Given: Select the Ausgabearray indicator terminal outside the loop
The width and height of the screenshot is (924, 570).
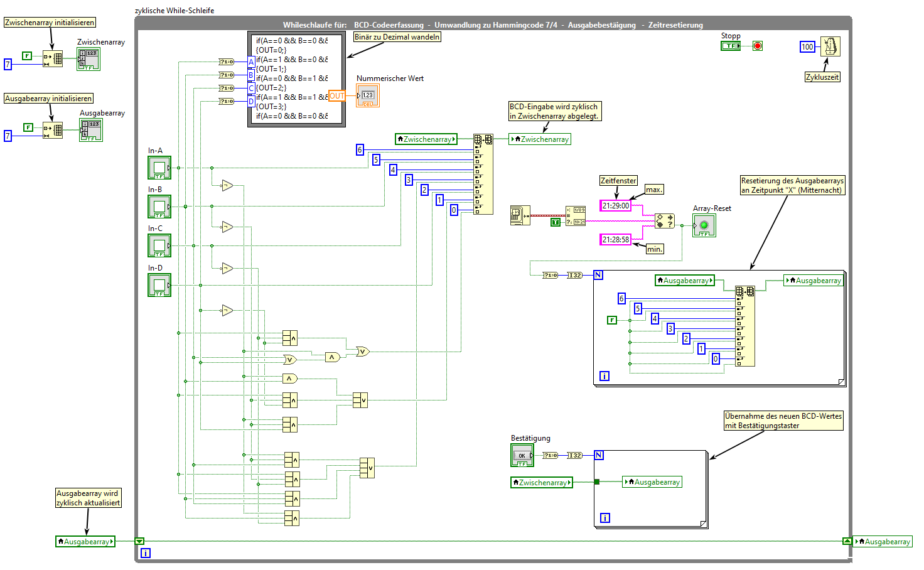Looking at the screenshot, I should tap(91, 130).
